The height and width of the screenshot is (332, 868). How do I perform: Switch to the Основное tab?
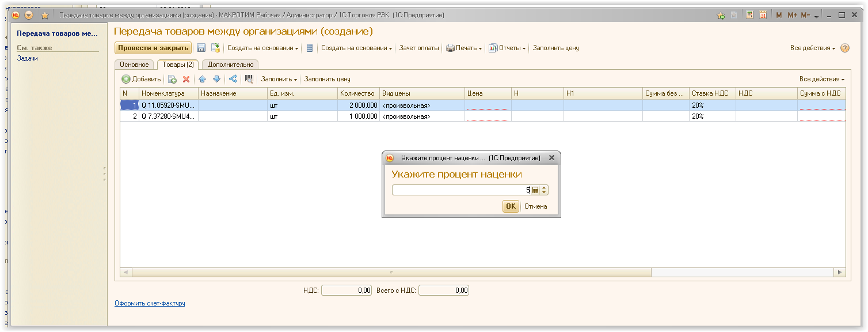coord(135,65)
